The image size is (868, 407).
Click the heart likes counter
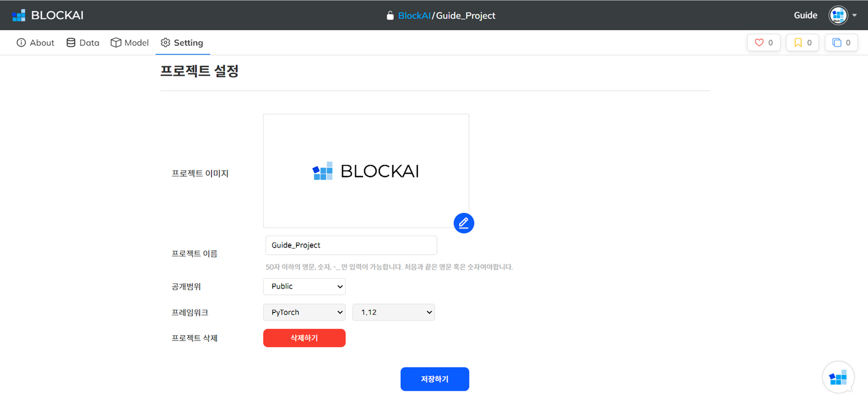764,43
